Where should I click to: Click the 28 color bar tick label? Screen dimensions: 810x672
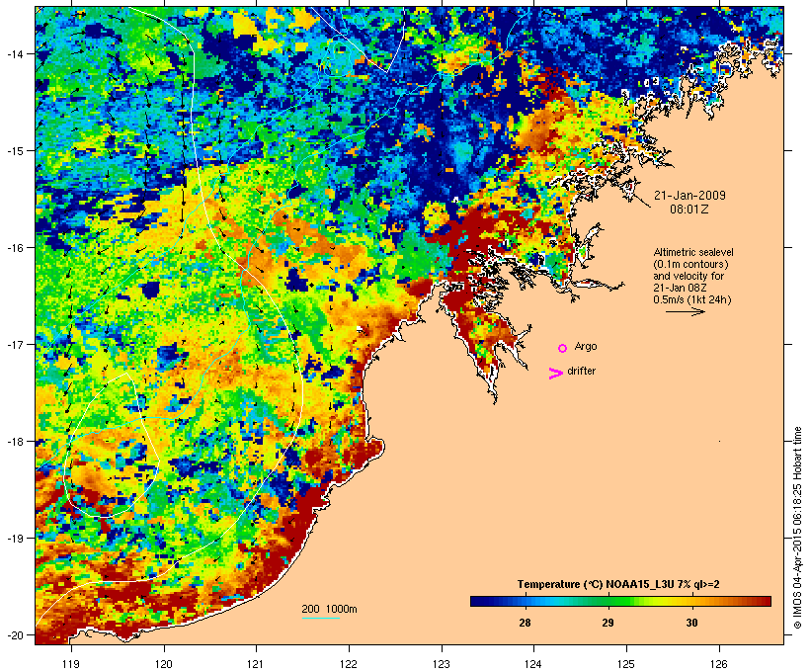pos(525,623)
